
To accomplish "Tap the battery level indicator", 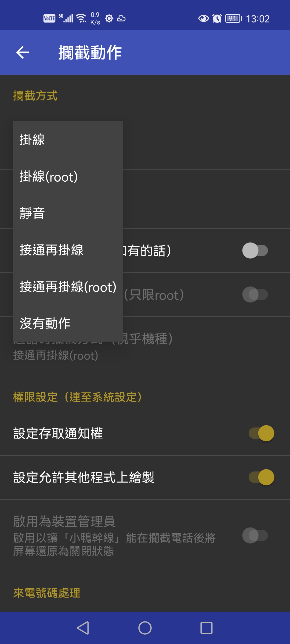I will (233, 19).
